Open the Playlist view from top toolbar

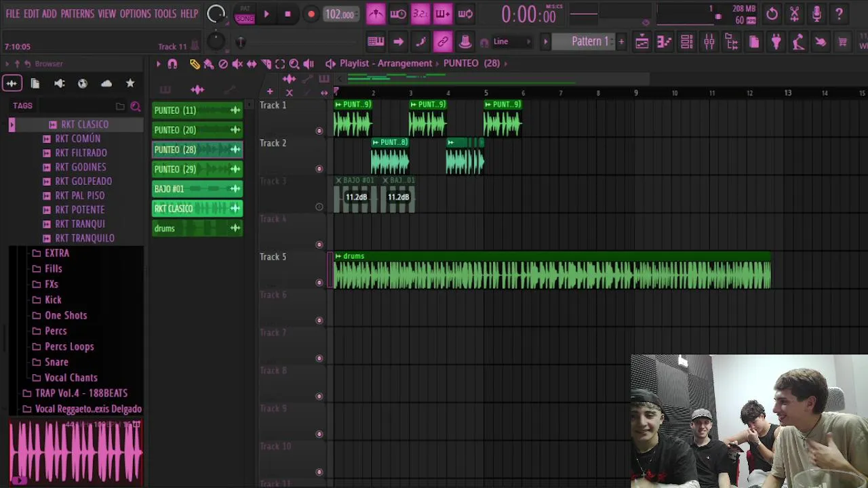(x=642, y=42)
